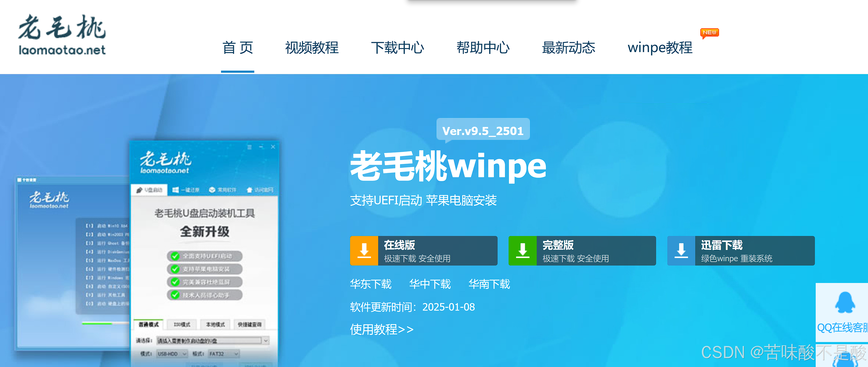Switch to the ISO模式 tab
Screen dimensions: 868x367
[182, 325]
